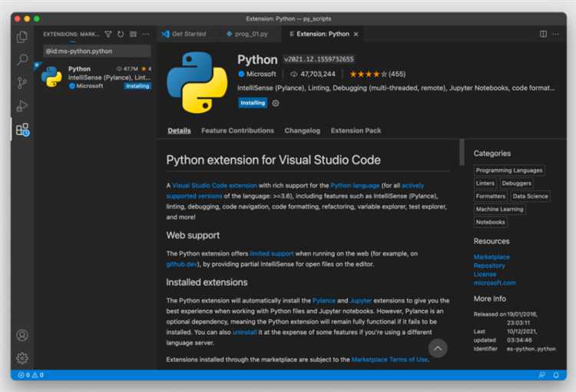This screenshot has height=392, width=576.
Task: Click the uninstall link
Action: (245, 332)
